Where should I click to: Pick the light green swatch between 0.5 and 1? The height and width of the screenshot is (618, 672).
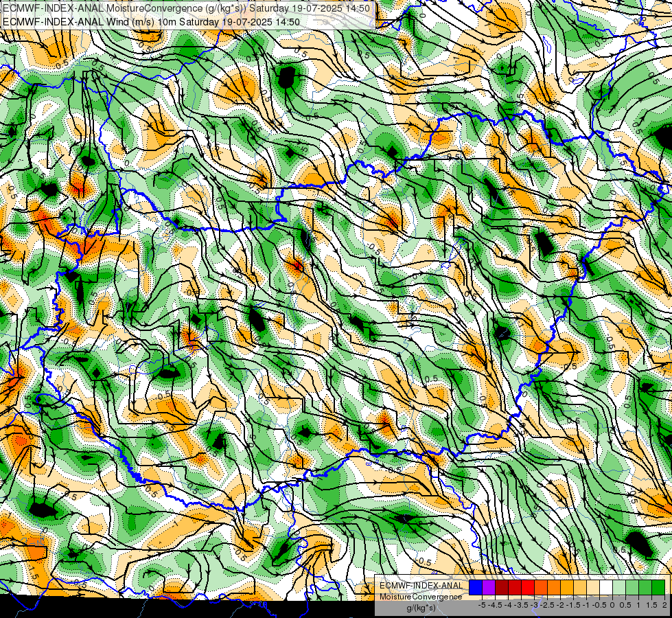[632, 588]
